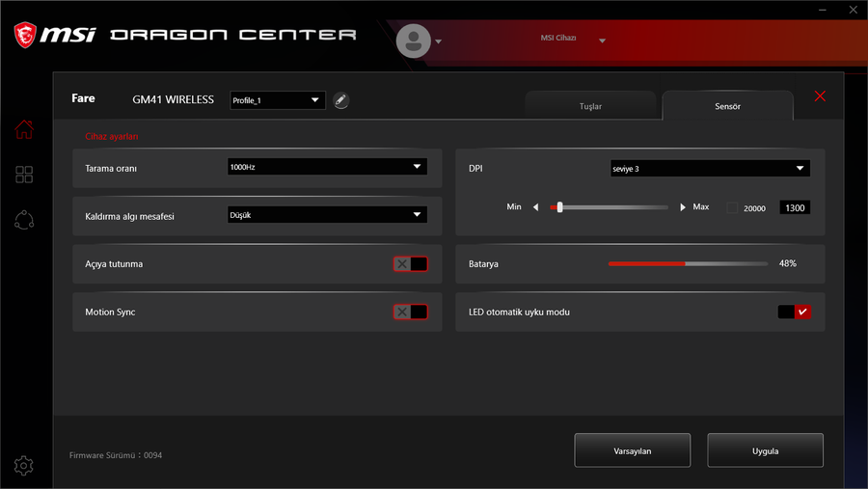Open Kaldırma algı mesafesi dropdown
The image size is (868, 489).
tap(327, 215)
